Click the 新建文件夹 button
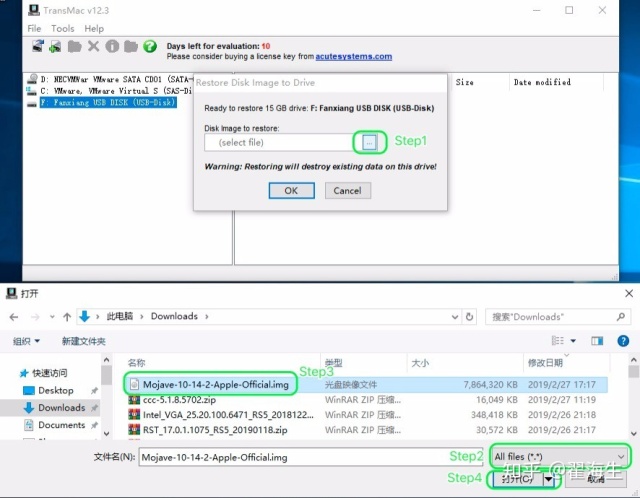Screen dimensions: 640x498 84,341
